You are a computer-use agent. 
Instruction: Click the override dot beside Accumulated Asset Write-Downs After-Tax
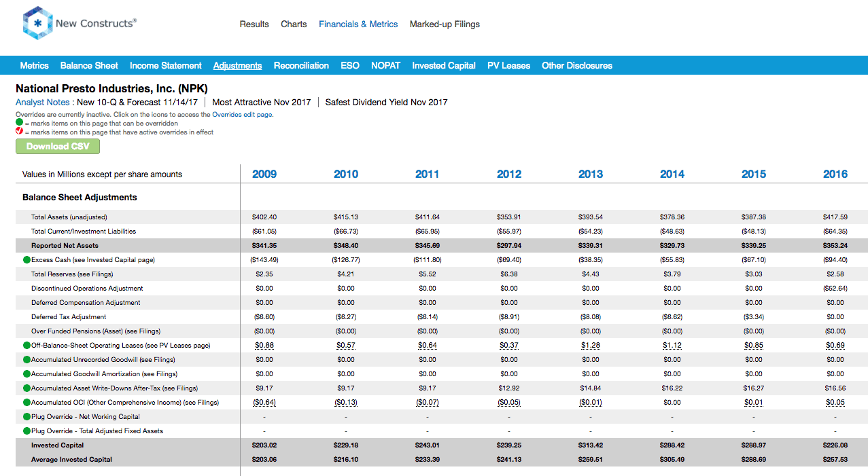(27, 388)
